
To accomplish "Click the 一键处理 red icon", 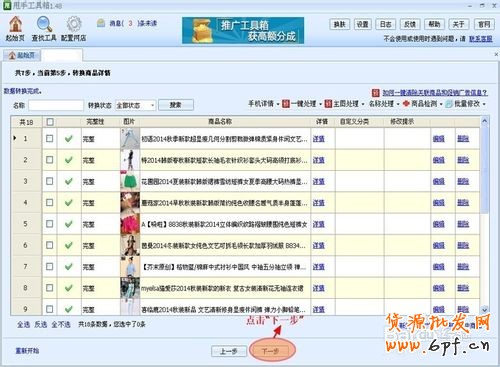I will pyautogui.click(x=286, y=104).
